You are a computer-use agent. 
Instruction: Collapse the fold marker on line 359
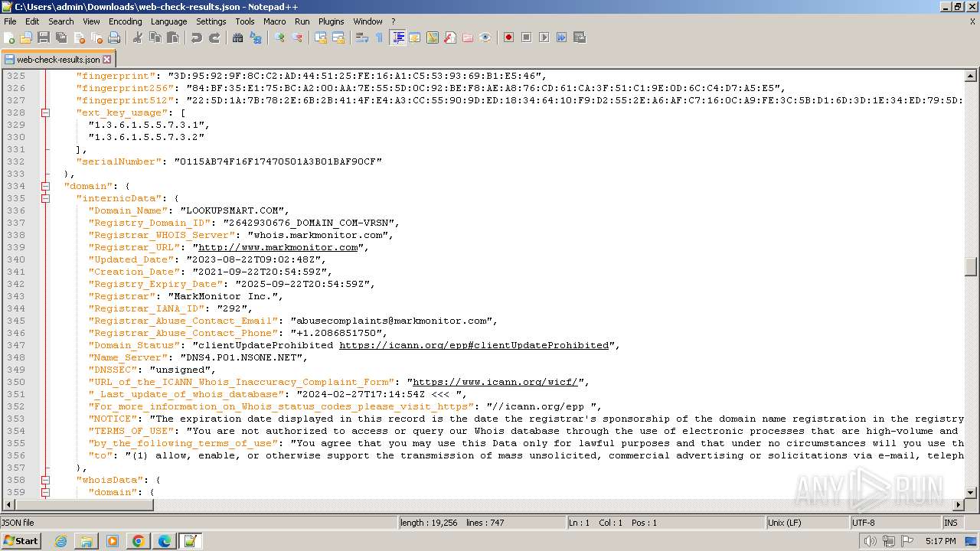pos(45,492)
